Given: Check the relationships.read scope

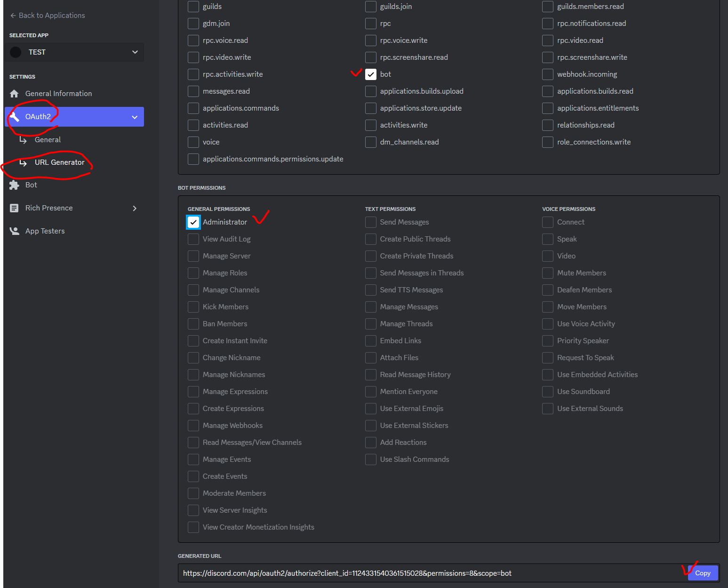Looking at the screenshot, I should (548, 125).
